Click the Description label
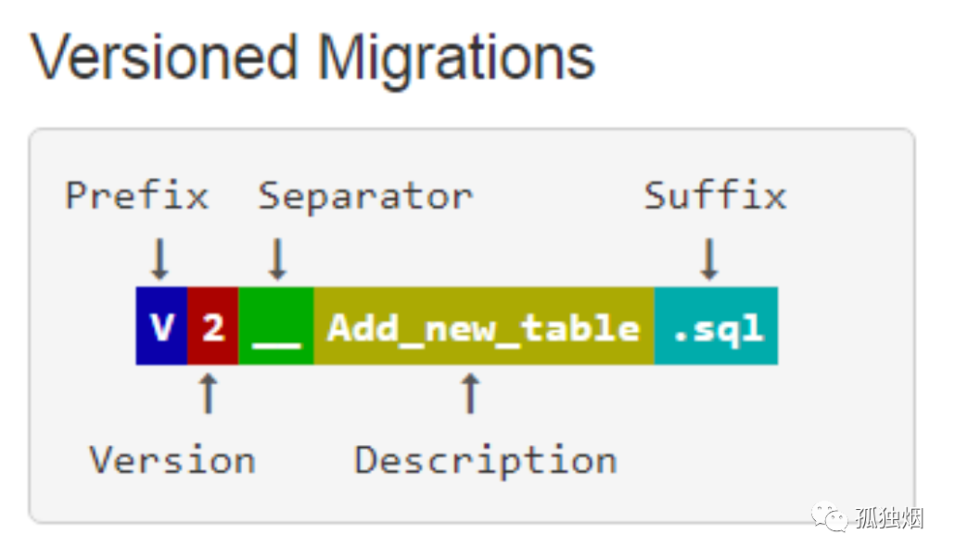Screen dimensions: 955x560 tap(486, 462)
